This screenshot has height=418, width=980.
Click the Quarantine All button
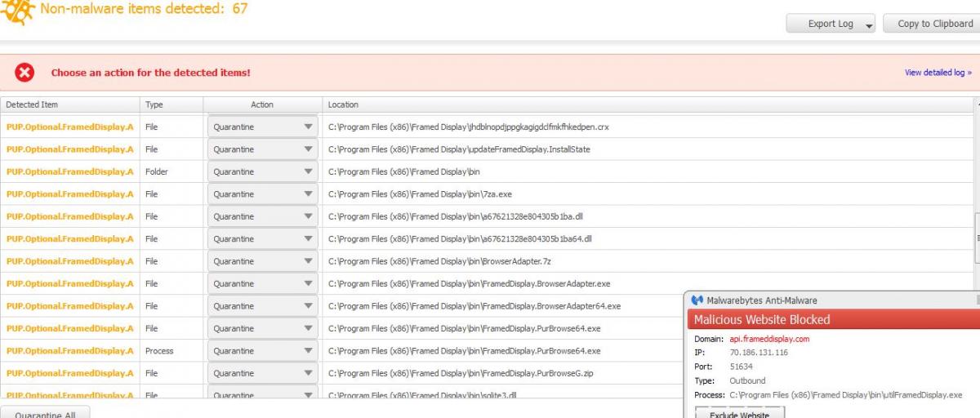click(45, 412)
